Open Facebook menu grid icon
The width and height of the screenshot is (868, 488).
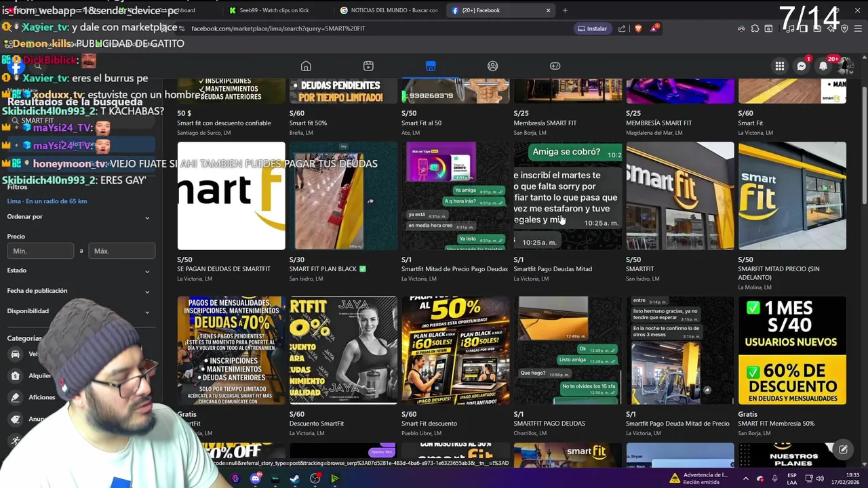coord(780,66)
